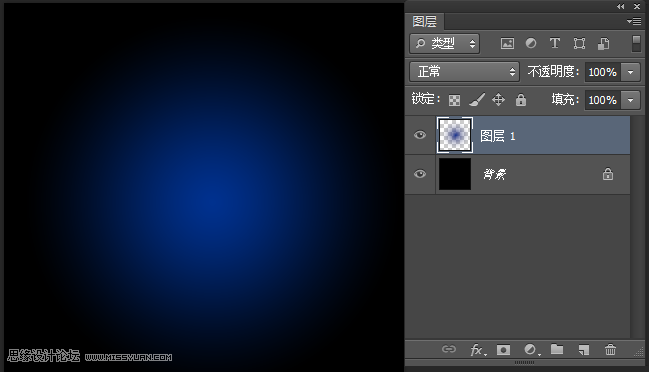649x372 pixels.
Task: Click the 图层 1 layer name
Action: pos(498,136)
